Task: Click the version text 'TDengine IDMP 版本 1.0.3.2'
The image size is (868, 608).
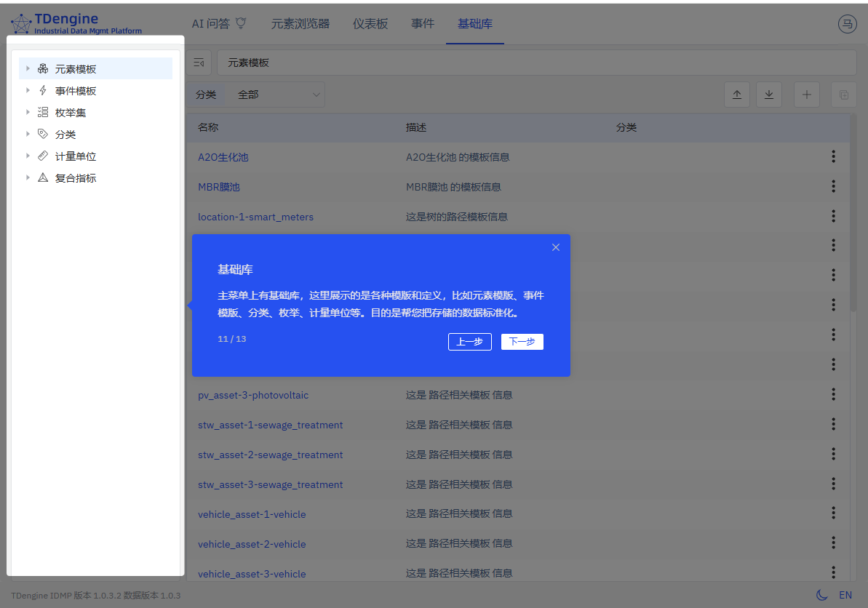Action: (x=66, y=596)
